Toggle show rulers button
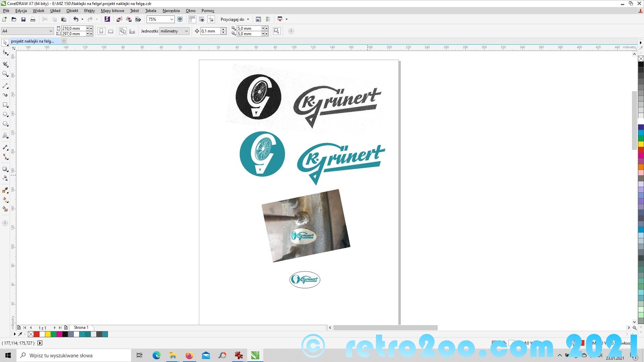644x362 pixels. 192,19
